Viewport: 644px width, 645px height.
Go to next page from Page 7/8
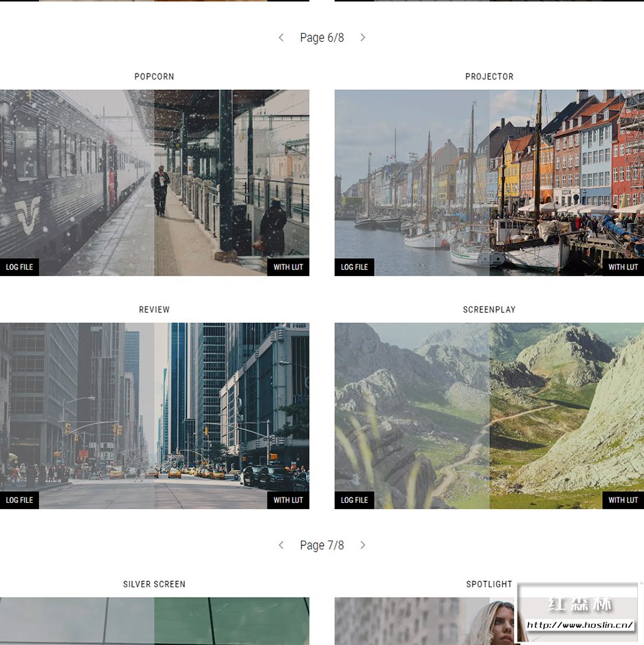pos(362,545)
